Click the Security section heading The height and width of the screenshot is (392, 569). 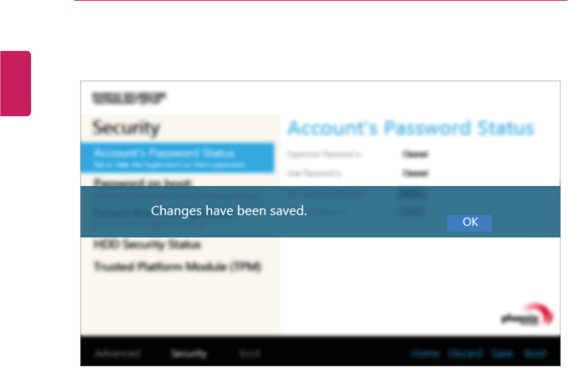126,128
